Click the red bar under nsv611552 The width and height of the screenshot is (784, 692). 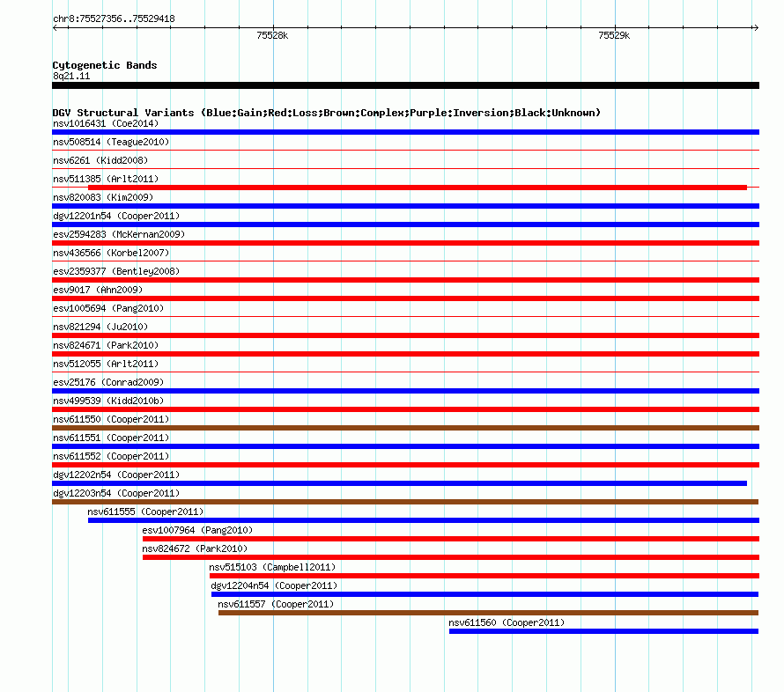(x=405, y=465)
